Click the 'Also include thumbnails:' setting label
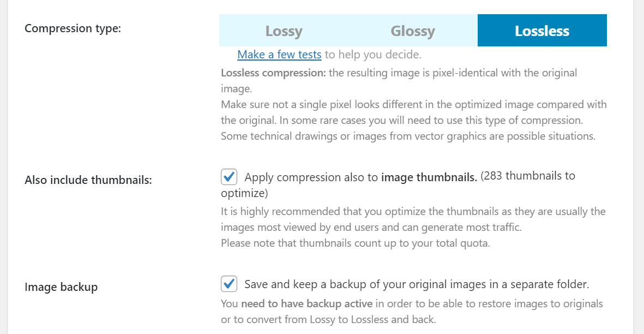 tap(88, 180)
